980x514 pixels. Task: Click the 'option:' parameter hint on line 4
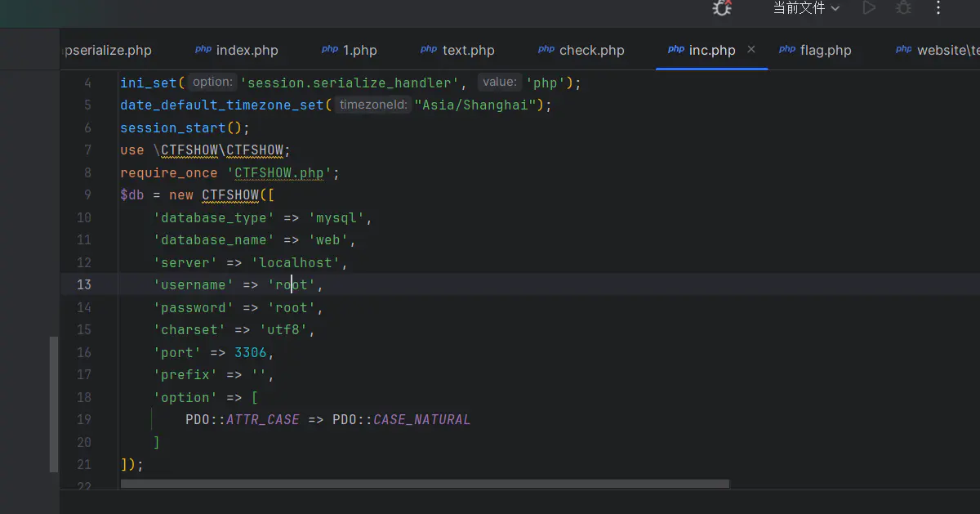pos(212,82)
